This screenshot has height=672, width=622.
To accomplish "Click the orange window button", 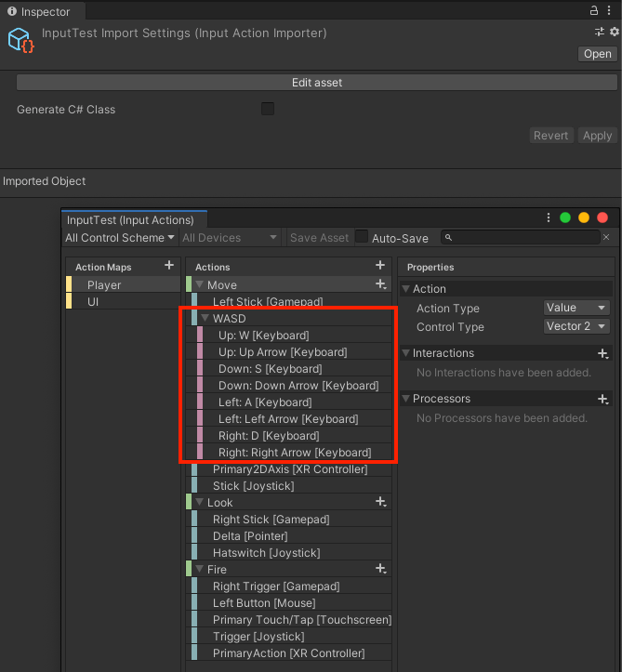I will pos(584,217).
